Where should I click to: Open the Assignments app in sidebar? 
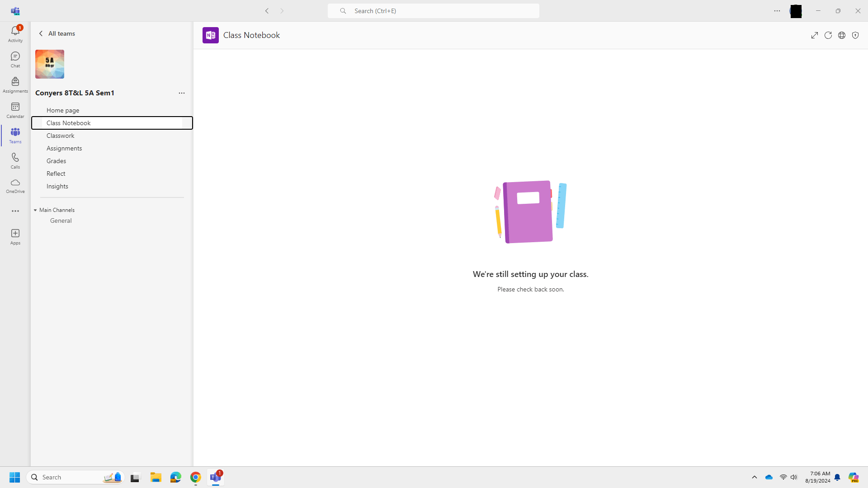tap(15, 84)
